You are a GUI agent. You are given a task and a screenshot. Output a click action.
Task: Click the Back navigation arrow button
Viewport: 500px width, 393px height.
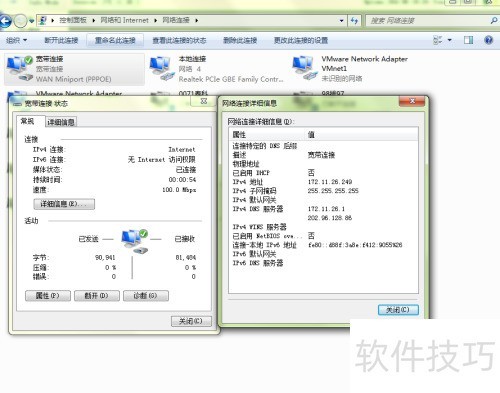pos(5,21)
